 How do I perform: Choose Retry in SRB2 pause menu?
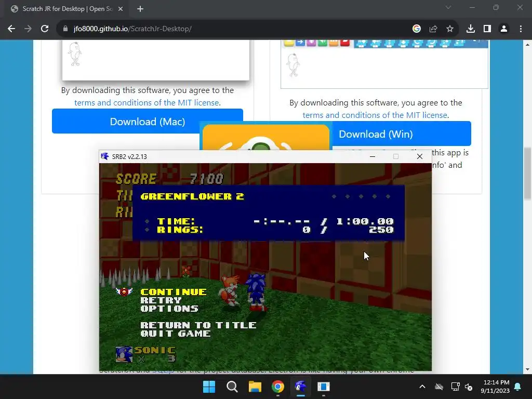161,300
